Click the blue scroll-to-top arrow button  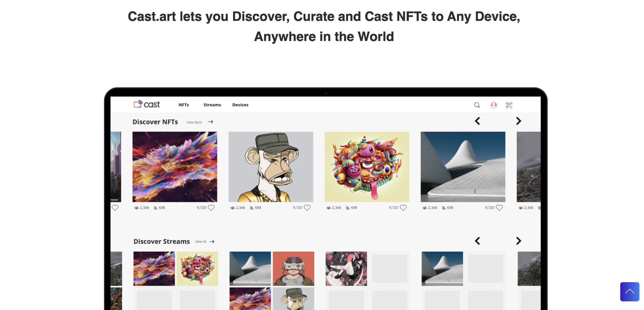[630, 291]
